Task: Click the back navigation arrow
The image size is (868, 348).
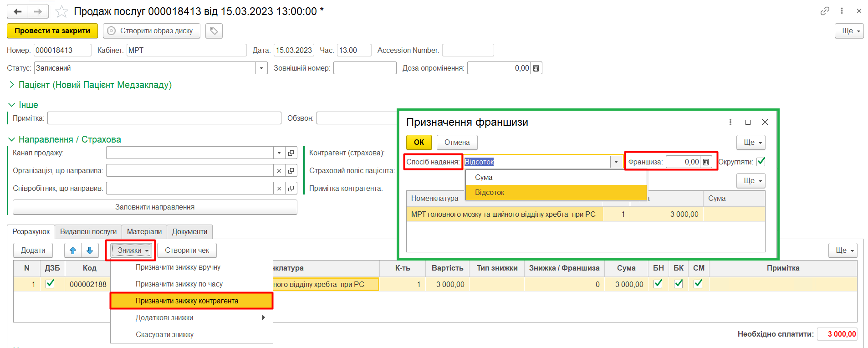Action: click(x=18, y=11)
